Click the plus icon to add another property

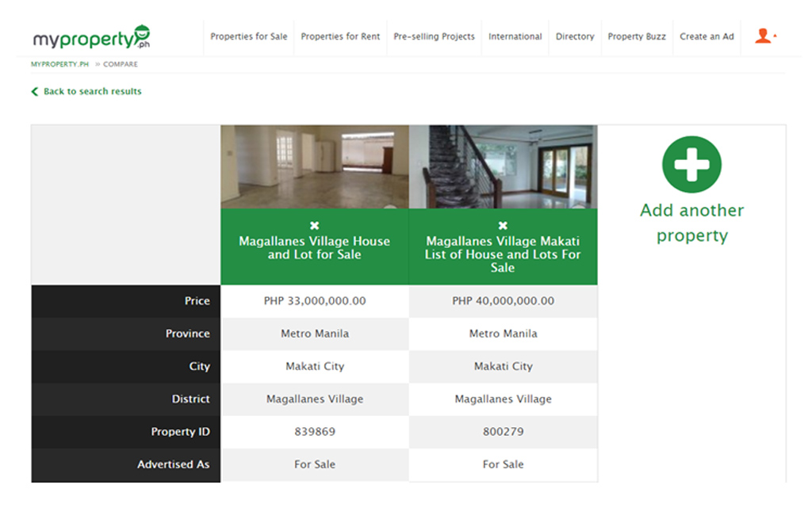[691, 164]
